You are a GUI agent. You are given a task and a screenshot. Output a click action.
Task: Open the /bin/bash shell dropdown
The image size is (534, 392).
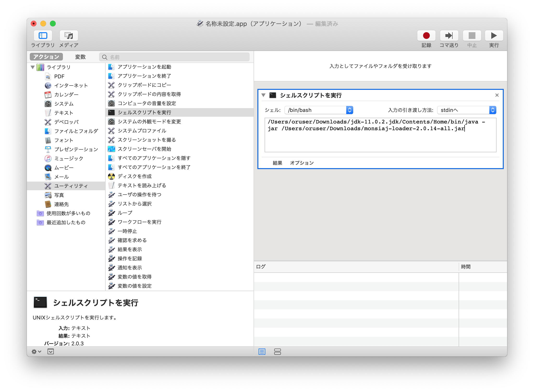pos(319,110)
